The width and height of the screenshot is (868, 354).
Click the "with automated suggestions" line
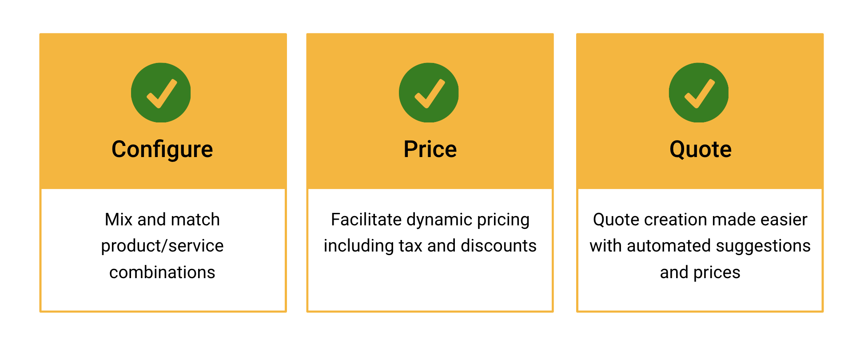coord(700,246)
